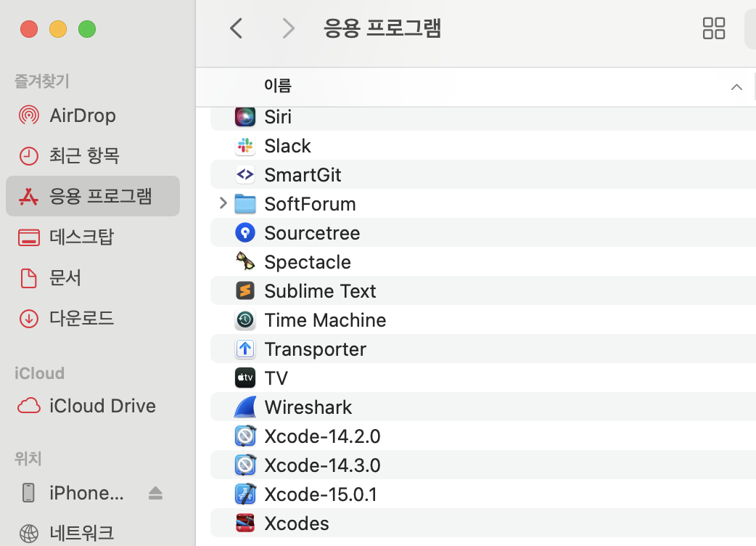Select the SmartGit row name
This screenshot has width=756, height=546.
[x=303, y=174]
